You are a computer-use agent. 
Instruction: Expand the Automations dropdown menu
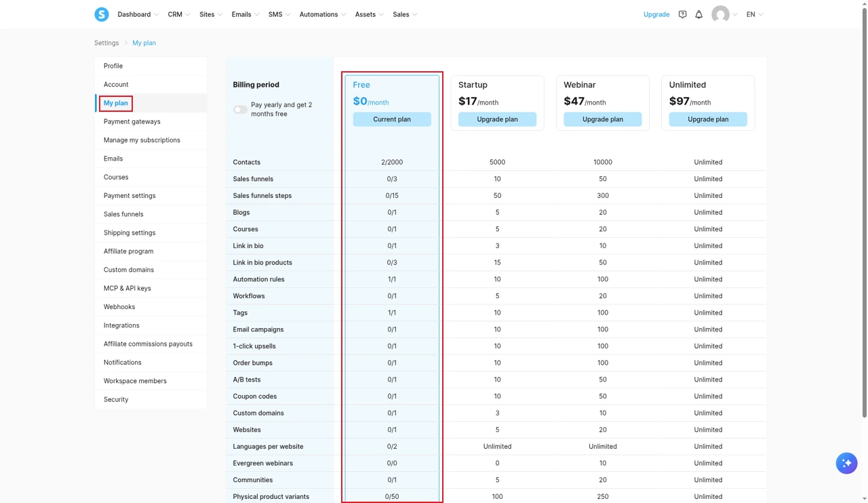click(323, 14)
